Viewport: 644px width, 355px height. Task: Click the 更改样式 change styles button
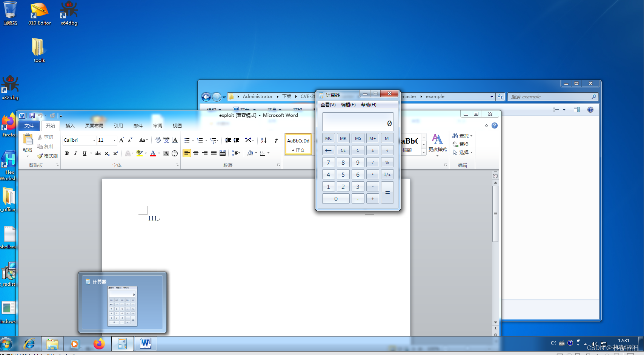point(437,144)
